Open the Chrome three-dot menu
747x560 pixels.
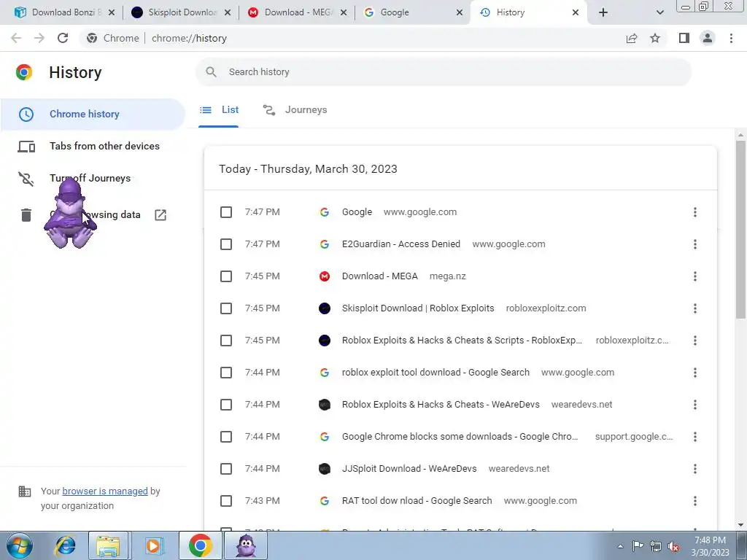731,38
